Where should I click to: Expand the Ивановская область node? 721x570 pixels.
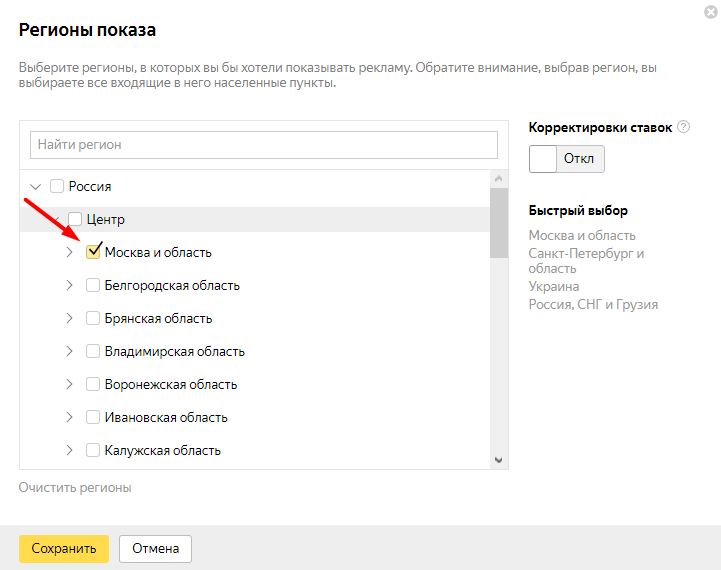pyautogui.click(x=69, y=417)
